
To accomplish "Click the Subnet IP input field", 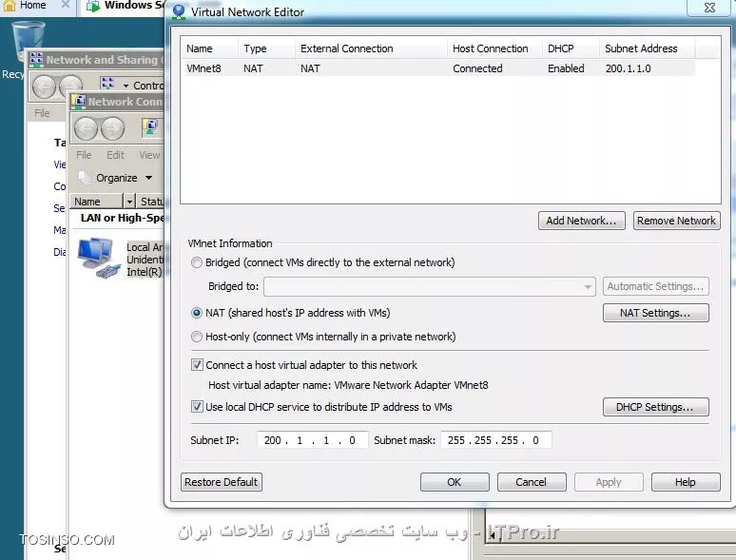I will tap(313, 440).
